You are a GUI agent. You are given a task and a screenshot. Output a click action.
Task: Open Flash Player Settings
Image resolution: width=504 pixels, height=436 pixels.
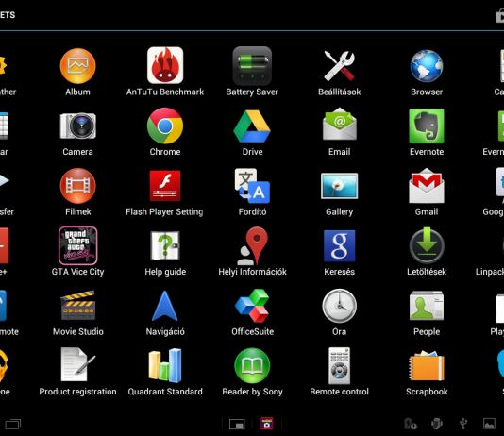[165, 186]
